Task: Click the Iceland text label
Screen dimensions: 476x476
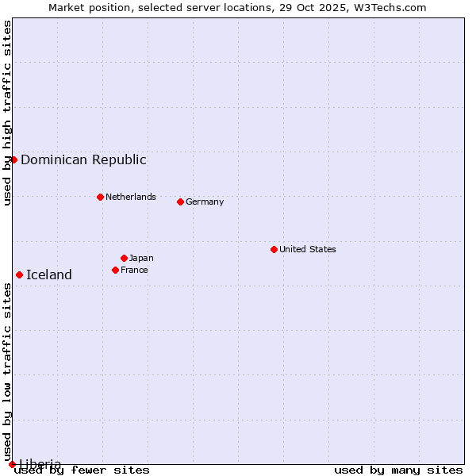Action: 49,274
